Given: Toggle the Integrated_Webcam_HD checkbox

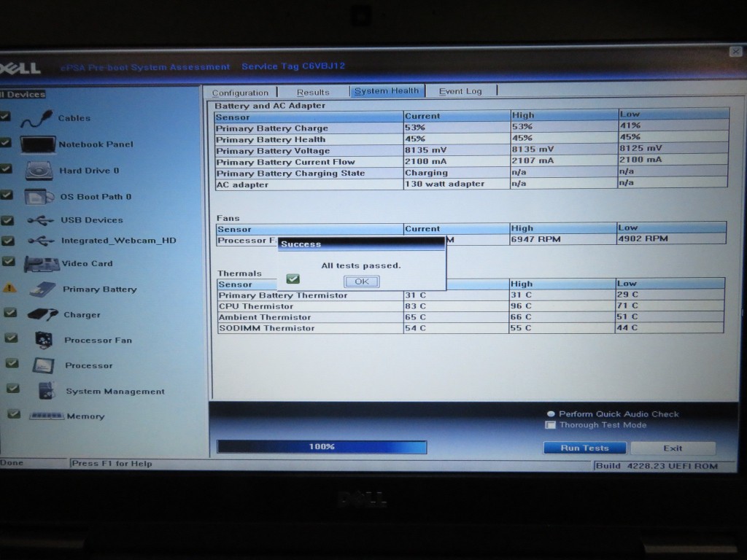Looking at the screenshot, I should 7,241.
